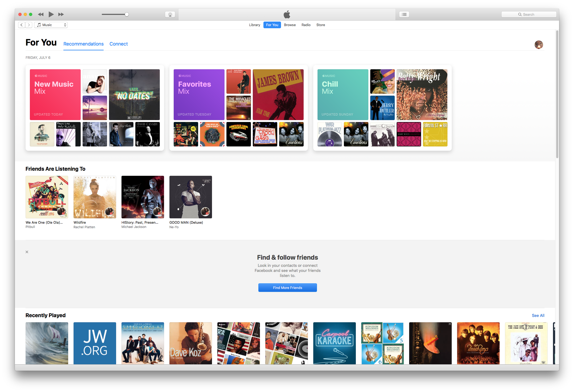The height and width of the screenshot is (392, 574).
Task: Open the Edwin Starr album cover
Action: pos(435,134)
